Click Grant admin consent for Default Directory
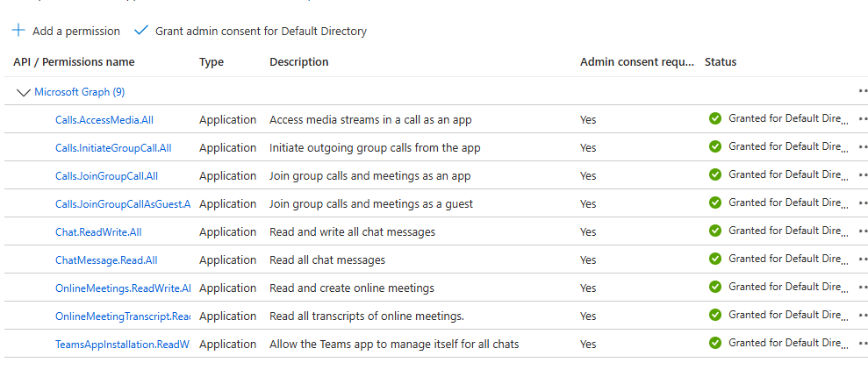The width and height of the screenshot is (868, 391). [x=261, y=31]
